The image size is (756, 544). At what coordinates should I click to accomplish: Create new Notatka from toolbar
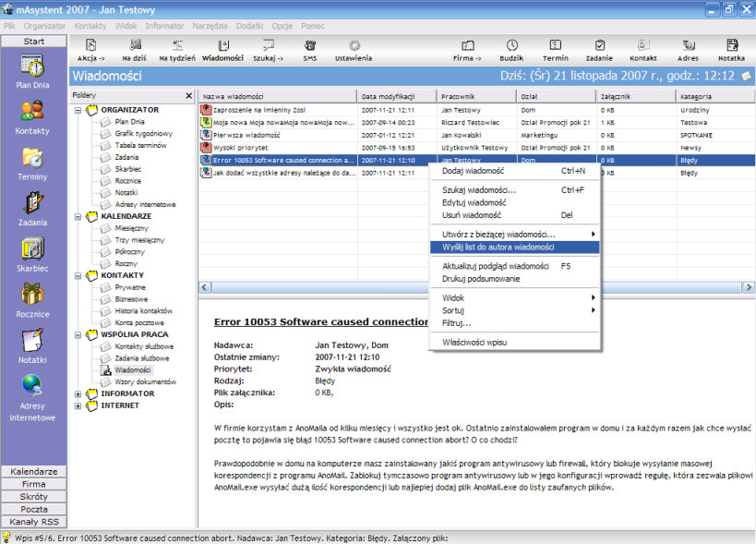click(x=732, y=45)
